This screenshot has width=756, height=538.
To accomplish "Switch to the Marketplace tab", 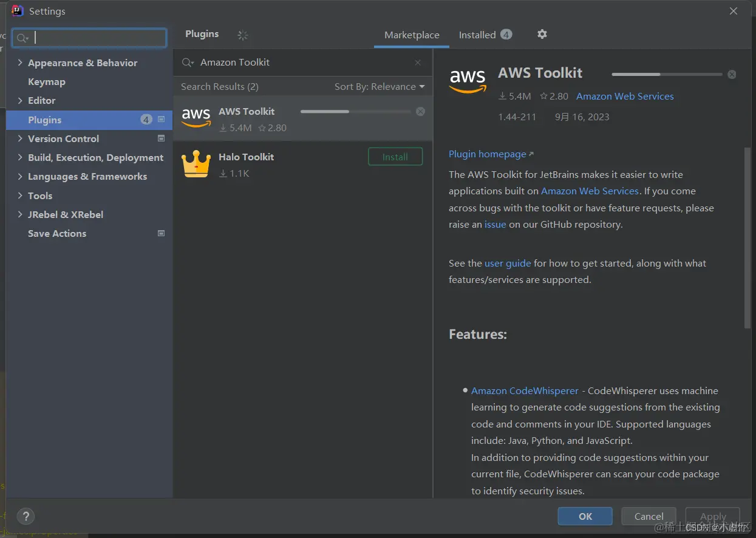I will (412, 35).
